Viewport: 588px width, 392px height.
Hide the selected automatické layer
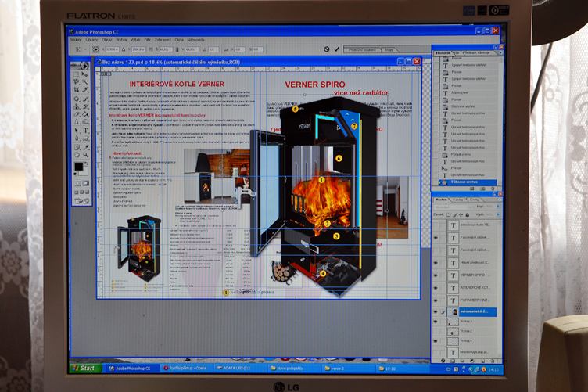pos(436,311)
